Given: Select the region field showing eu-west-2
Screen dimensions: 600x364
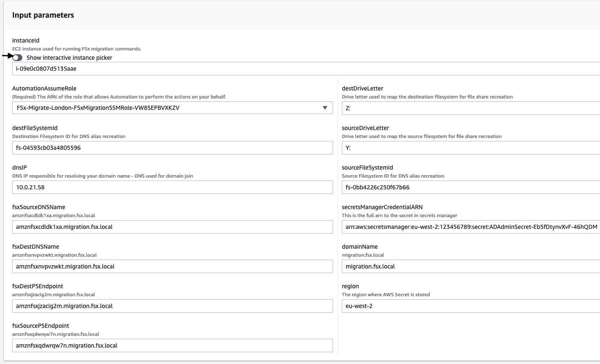Looking at the screenshot, I should click(x=463, y=306).
